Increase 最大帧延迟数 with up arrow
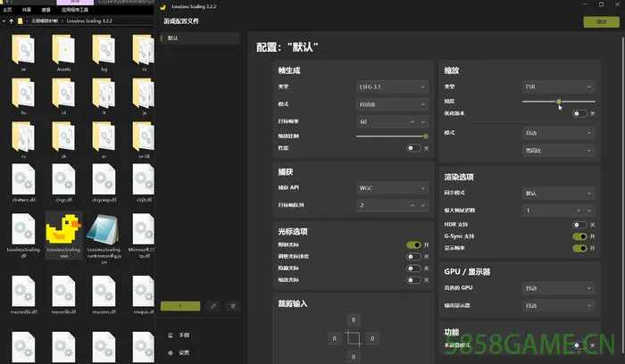This screenshot has height=364, width=625. (579, 211)
